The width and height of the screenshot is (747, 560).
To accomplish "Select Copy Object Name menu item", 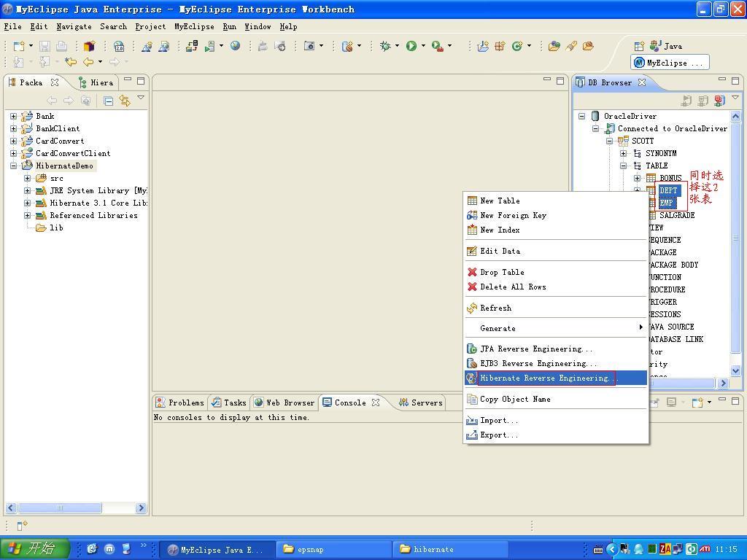I will (555, 399).
